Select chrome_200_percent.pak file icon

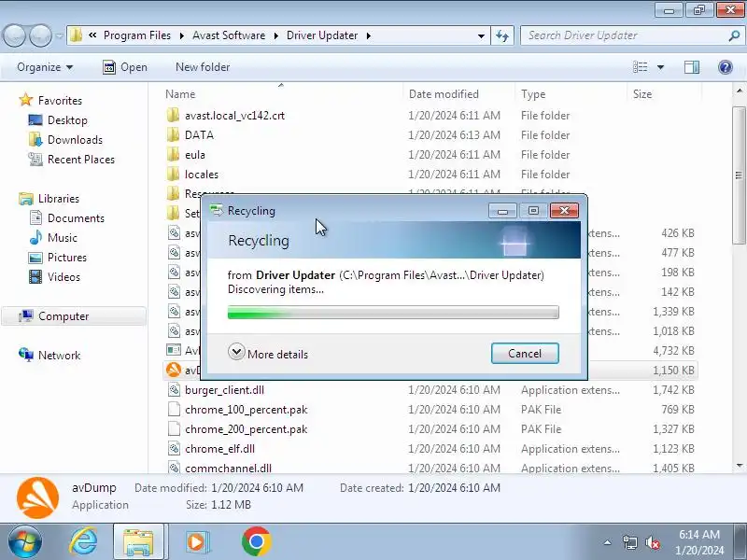click(174, 428)
